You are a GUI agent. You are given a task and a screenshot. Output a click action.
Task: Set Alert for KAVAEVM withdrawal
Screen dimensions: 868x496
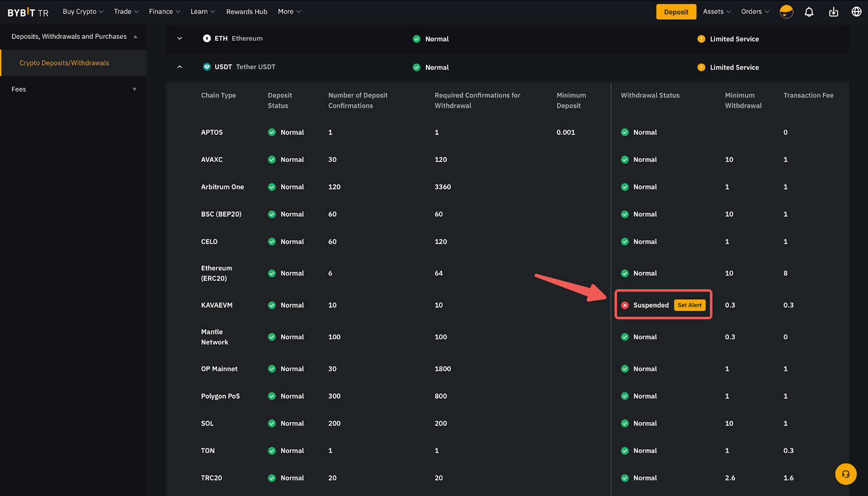click(x=690, y=305)
